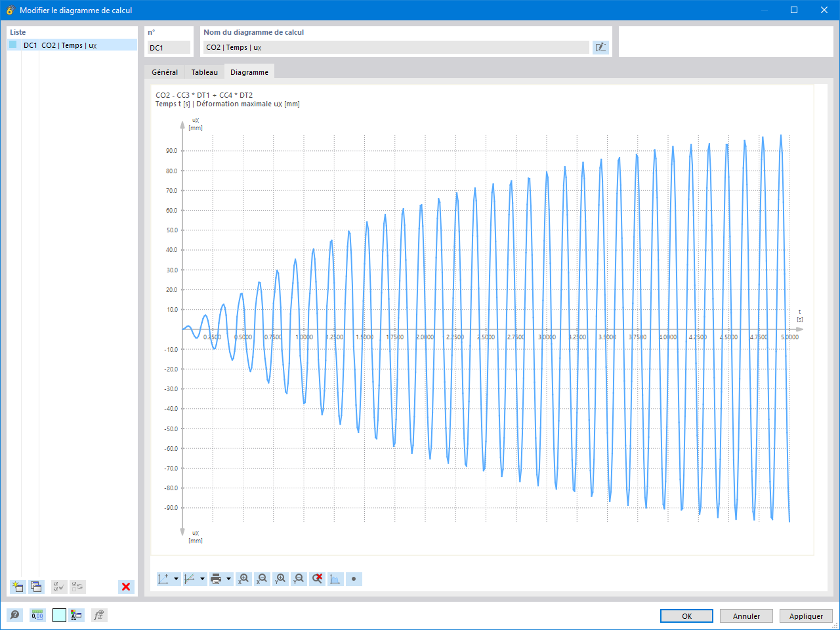Select DC1 CO2 | Temps | ux in the list
The image size is (840, 630).
72,45
